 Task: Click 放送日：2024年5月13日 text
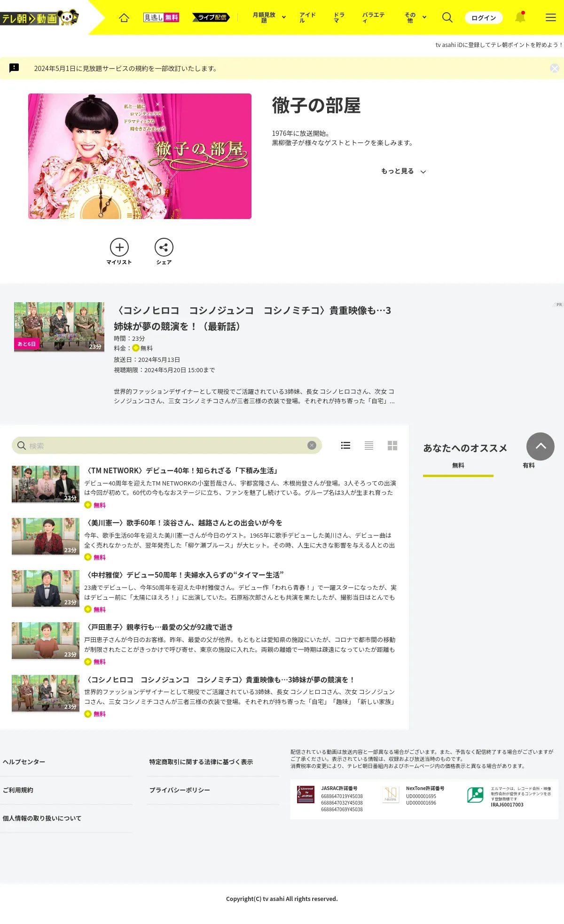click(147, 360)
